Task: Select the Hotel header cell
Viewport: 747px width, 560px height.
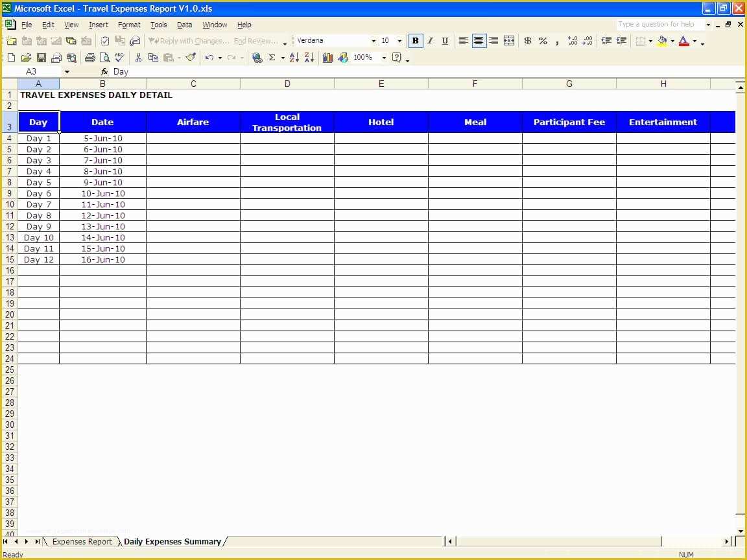Action: coord(381,122)
